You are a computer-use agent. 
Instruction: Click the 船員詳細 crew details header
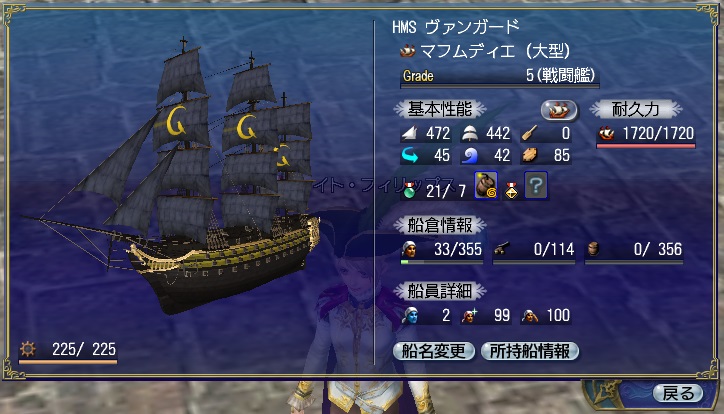click(x=440, y=291)
